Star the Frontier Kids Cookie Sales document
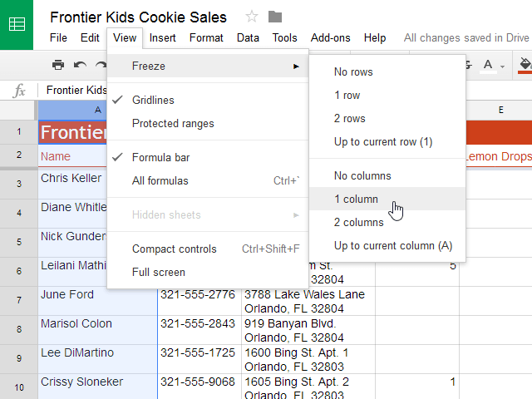 (252, 17)
